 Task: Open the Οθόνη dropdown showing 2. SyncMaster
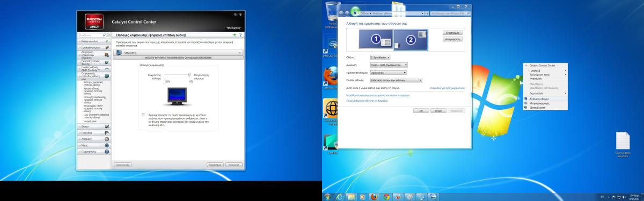[x=380, y=57]
